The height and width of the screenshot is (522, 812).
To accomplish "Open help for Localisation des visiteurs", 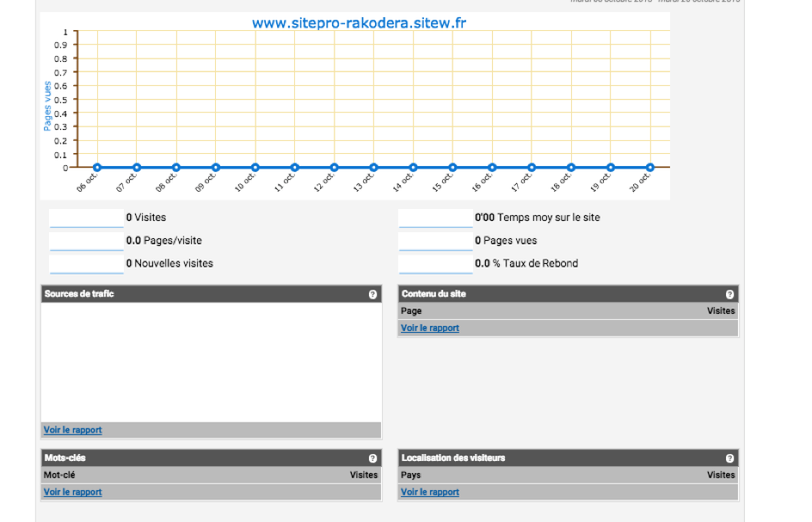I will pos(729,458).
